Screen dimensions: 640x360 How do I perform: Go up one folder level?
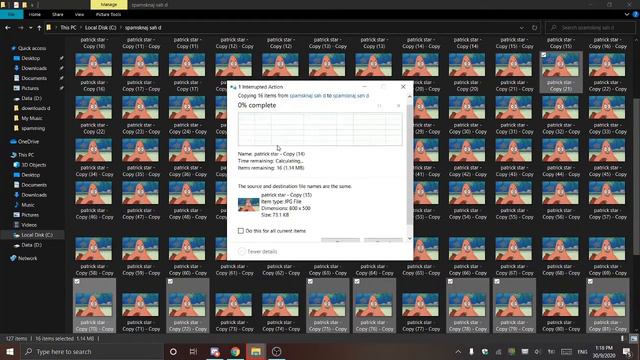click(39, 28)
